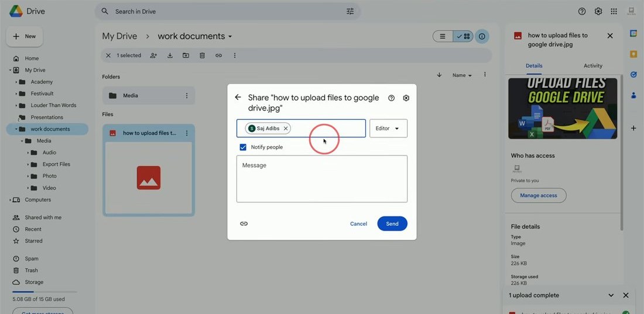
Task: Click the move to folder icon
Action: (x=186, y=56)
